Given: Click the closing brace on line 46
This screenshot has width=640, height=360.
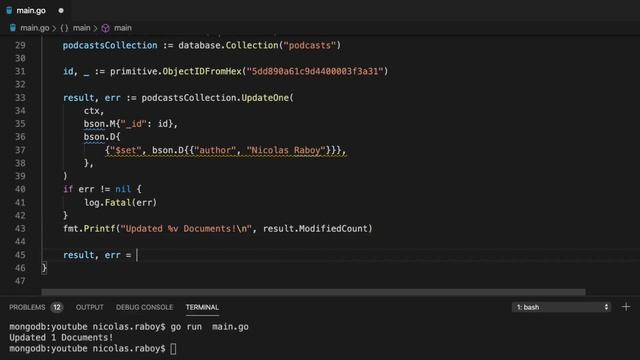Looking at the screenshot, I should [44, 268].
